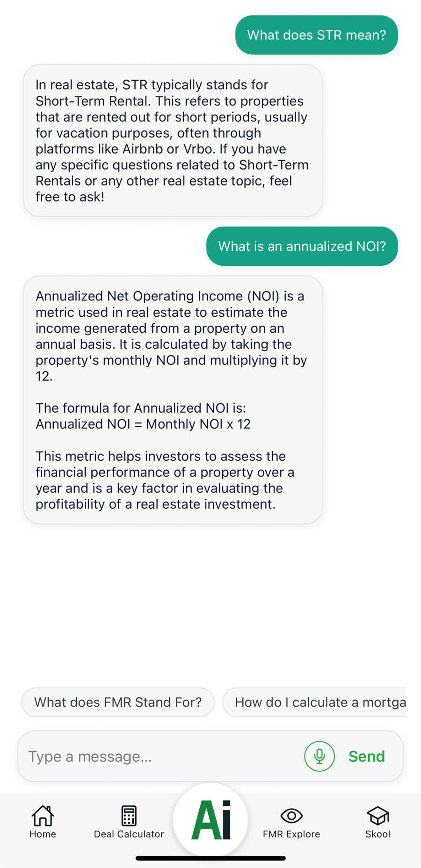This screenshot has width=421, height=868.
Task: Tap the microphone voice input icon
Action: [x=319, y=756]
